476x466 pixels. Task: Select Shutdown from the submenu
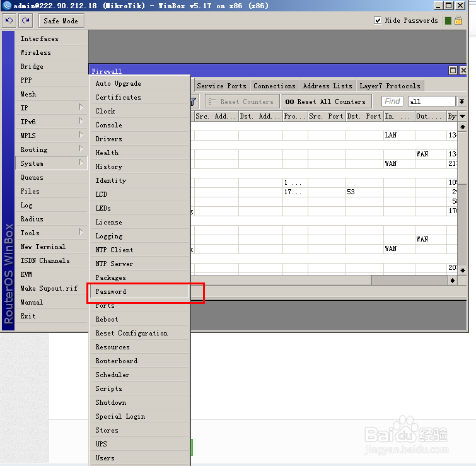[139, 402]
